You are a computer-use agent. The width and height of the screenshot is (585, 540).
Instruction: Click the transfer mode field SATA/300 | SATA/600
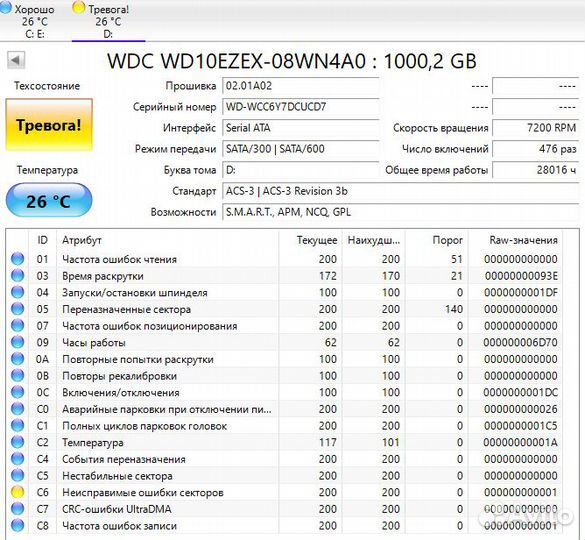[301, 149]
